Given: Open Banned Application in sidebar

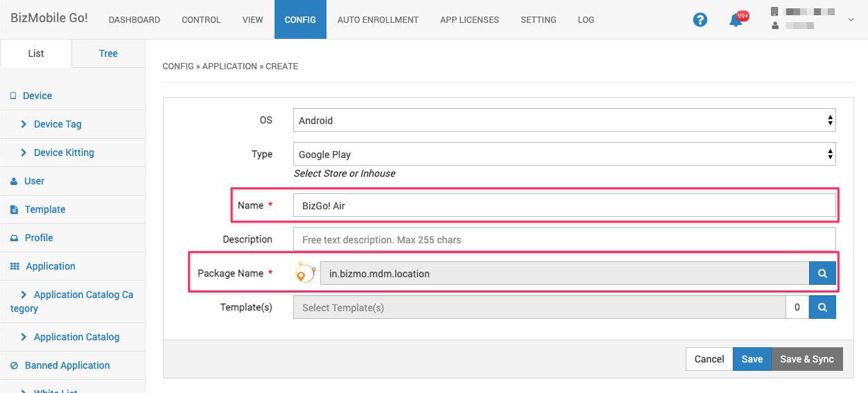Looking at the screenshot, I should click(x=67, y=365).
